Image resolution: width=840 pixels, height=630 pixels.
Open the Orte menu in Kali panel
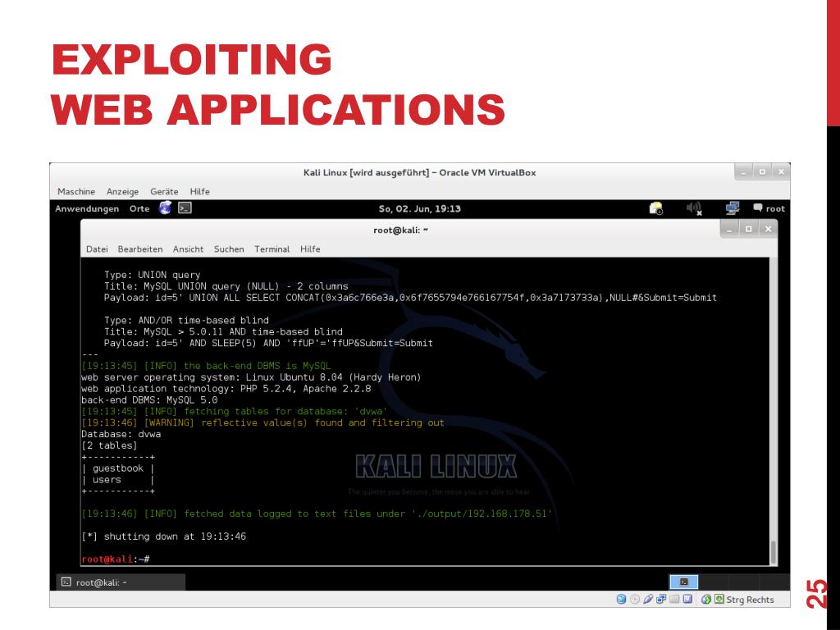point(139,208)
